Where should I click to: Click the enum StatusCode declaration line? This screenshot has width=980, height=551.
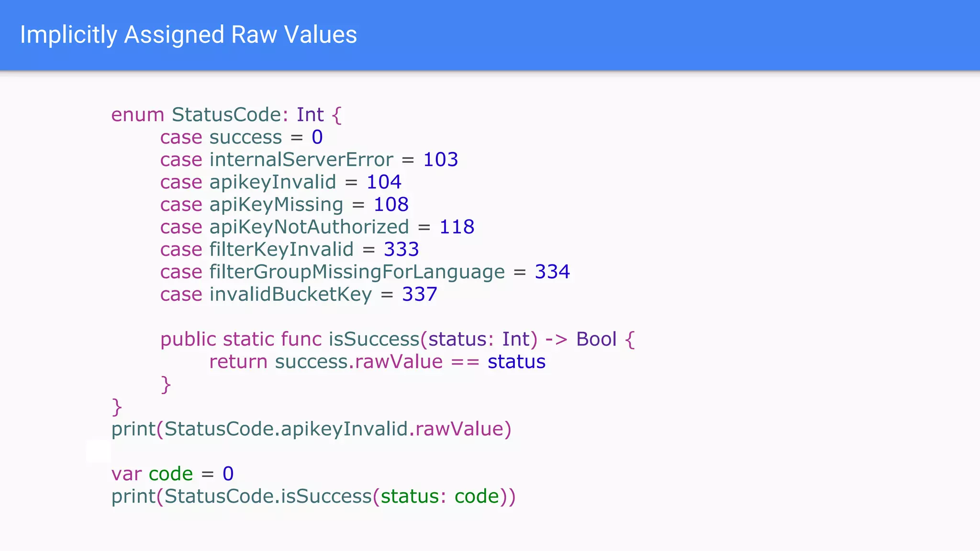226,115
